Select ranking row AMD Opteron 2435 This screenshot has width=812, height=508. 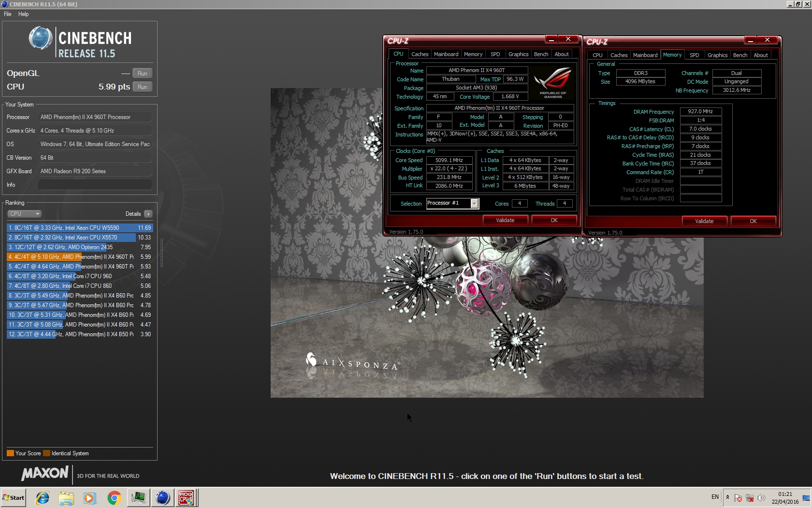pos(80,247)
